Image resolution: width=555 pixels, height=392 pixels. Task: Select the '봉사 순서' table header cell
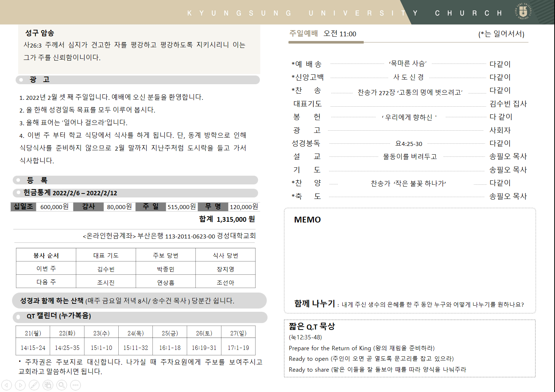pos(46,255)
